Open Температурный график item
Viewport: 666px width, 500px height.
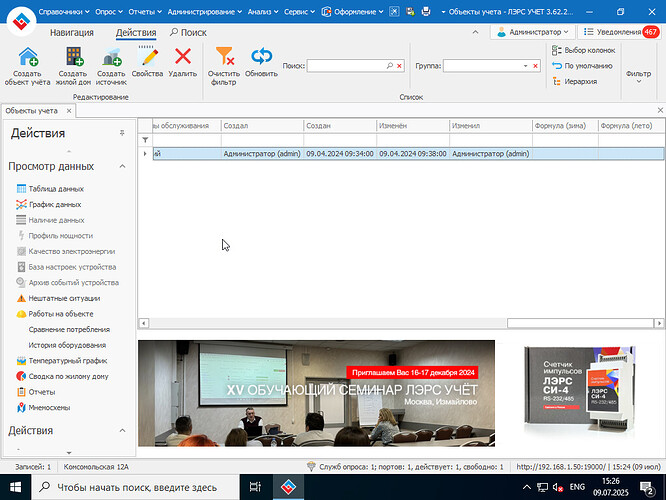pos(62,361)
